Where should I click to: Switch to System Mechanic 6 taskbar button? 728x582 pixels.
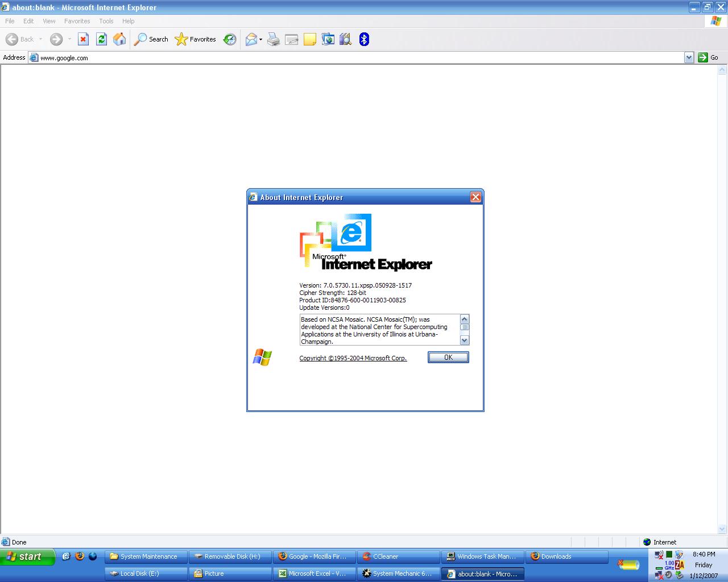[x=399, y=573]
